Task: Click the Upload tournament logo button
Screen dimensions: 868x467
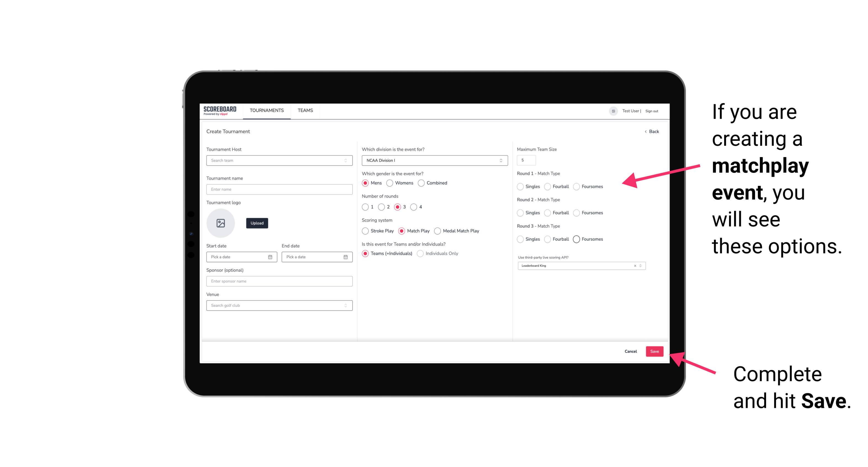Action: point(257,223)
